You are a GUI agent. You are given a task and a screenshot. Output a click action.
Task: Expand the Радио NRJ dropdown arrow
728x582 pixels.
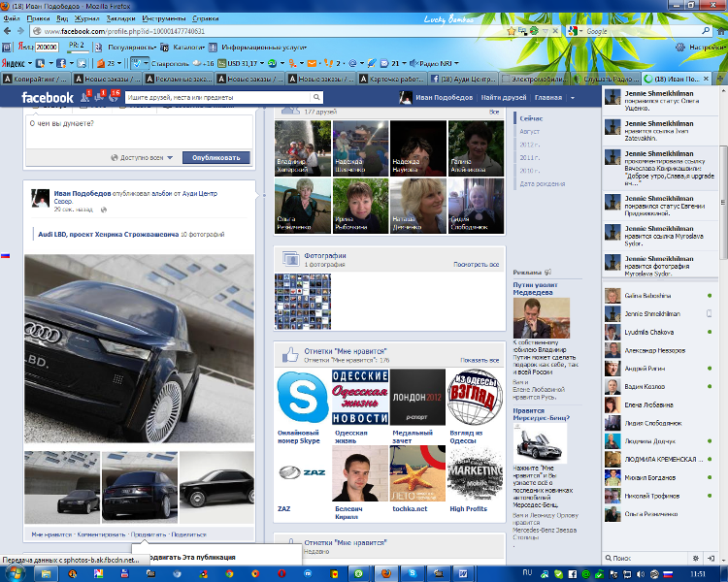pos(456,63)
